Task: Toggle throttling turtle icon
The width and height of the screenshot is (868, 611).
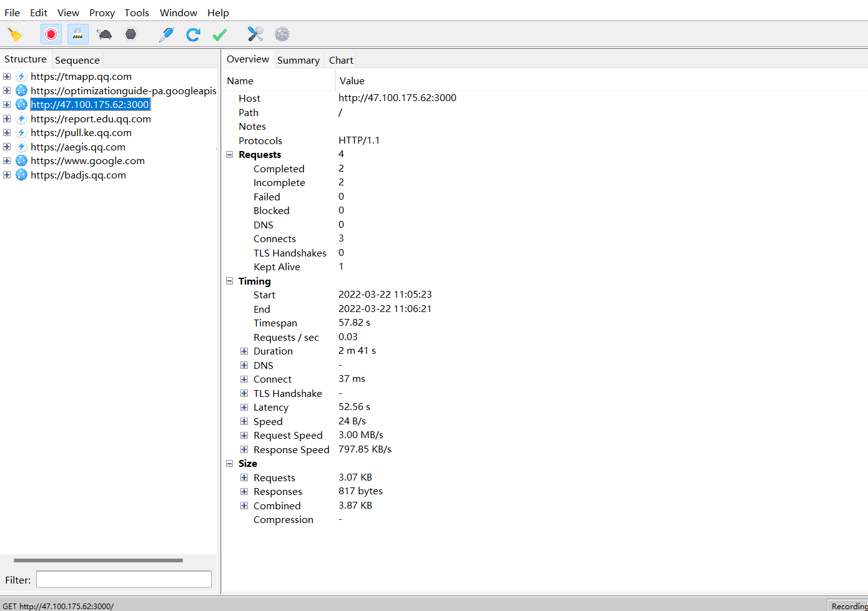Action: click(105, 34)
